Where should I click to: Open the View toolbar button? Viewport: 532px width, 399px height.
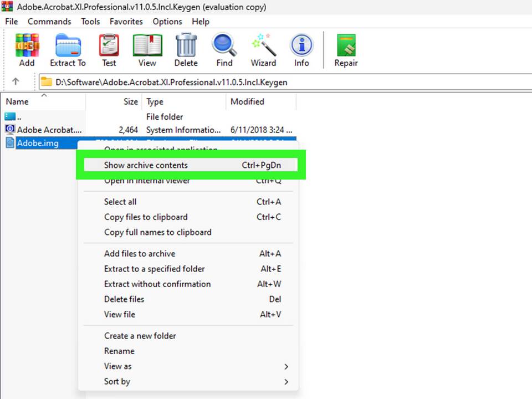pos(147,50)
